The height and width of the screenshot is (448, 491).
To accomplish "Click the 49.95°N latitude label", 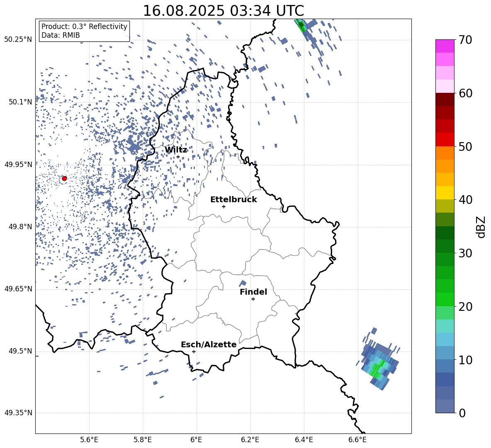I will 18,164.
